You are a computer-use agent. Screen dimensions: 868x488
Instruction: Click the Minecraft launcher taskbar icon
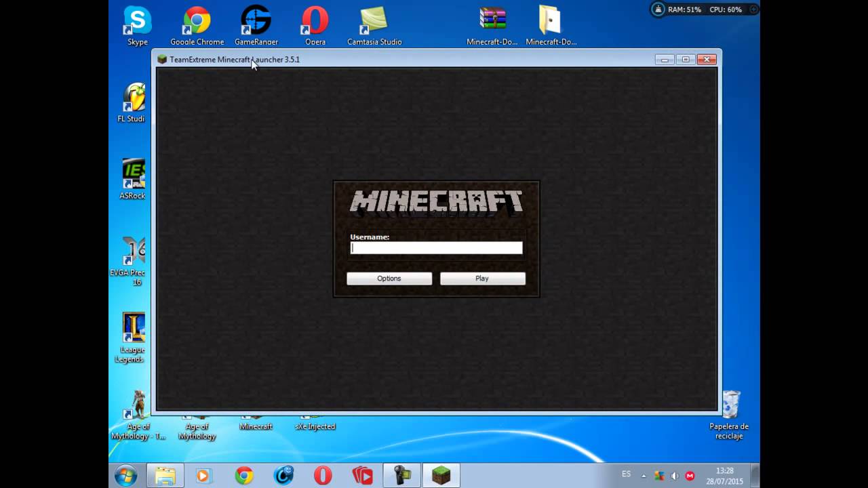[x=441, y=476]
